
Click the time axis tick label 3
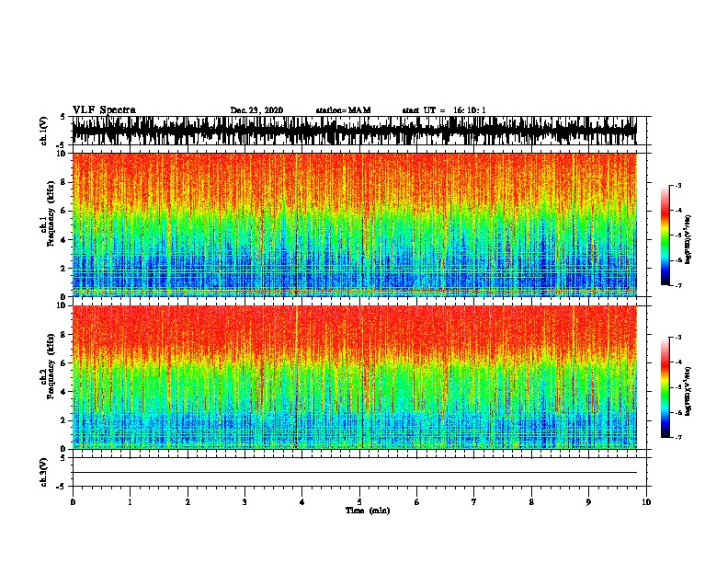pos(245,502)
